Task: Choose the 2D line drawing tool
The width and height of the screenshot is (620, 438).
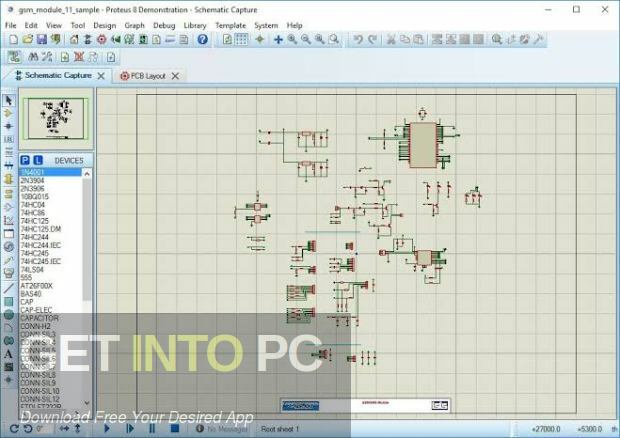Action: point(9,288)
